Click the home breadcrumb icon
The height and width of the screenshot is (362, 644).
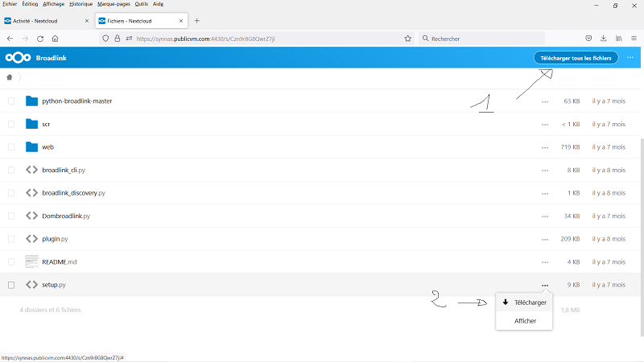10,77
